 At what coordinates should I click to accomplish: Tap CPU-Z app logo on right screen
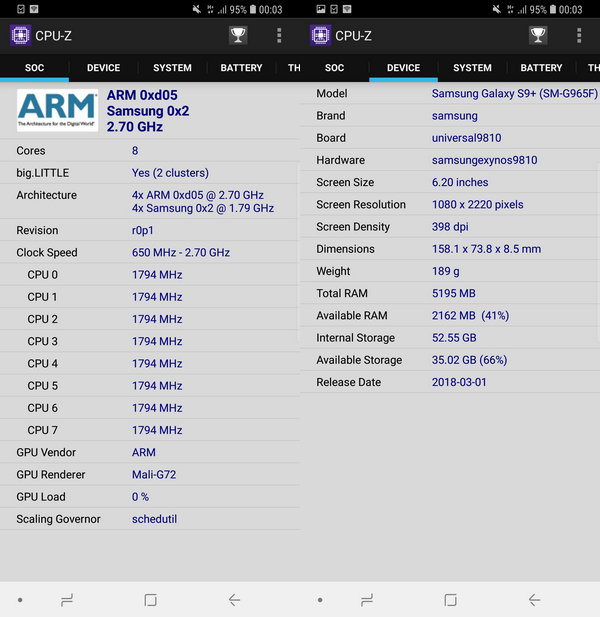320,35
